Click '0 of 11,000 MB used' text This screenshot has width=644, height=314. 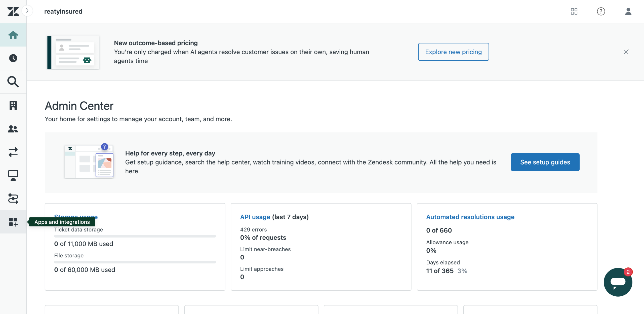point(84,244)
